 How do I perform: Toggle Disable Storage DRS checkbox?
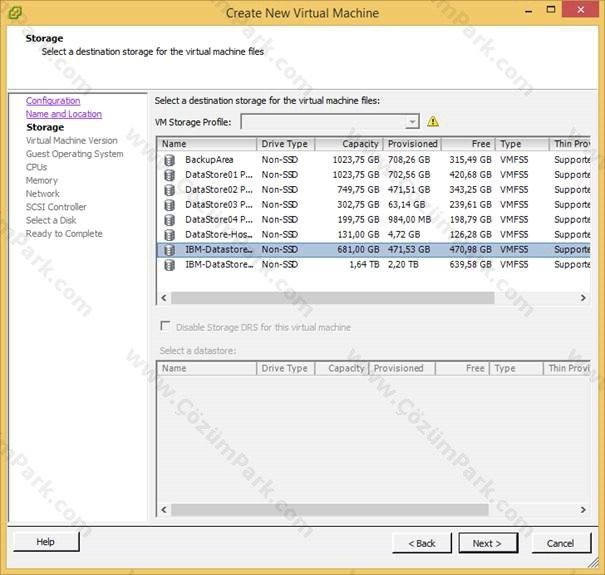coord(165,326)
